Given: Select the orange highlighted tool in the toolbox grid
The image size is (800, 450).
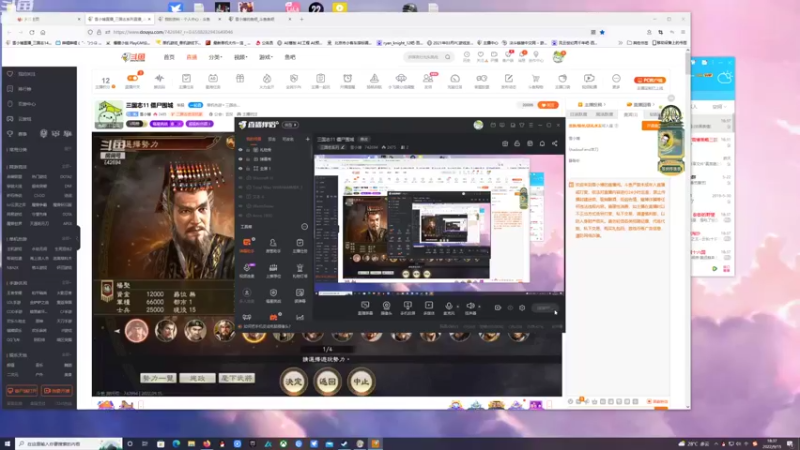Looking at the screenshot, I should [247, 244].
